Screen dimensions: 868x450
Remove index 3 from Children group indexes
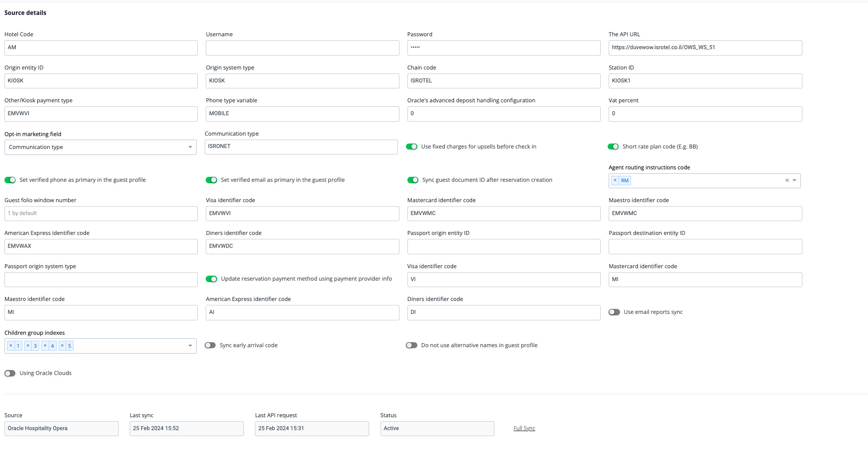click(x=28, y=346)
